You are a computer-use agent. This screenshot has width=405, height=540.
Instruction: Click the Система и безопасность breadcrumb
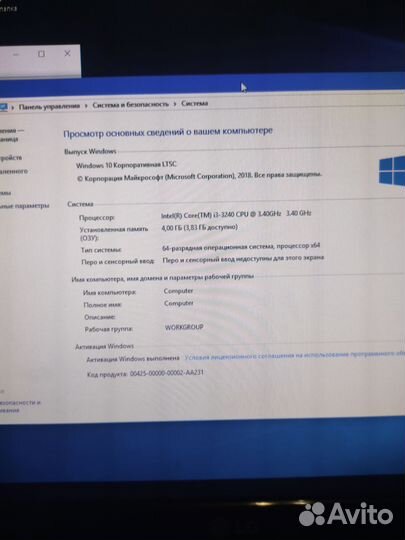coord(131,105)
